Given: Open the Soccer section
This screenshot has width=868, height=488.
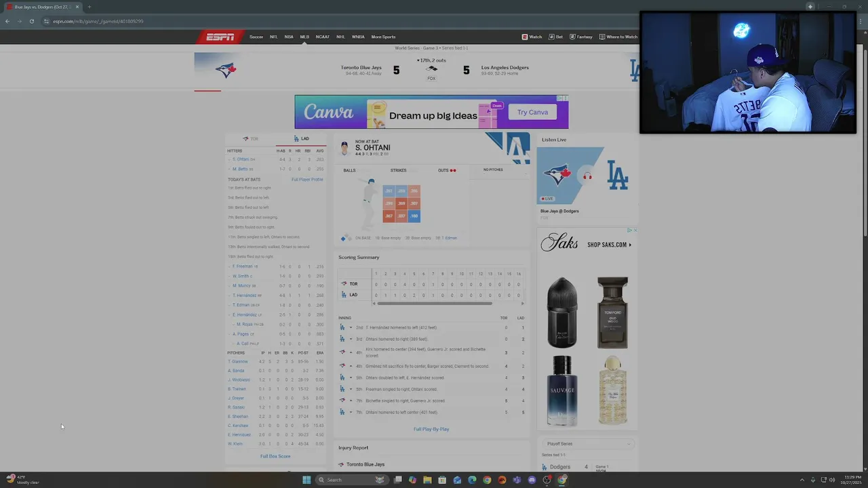Looking at the screenshot, I should [256, 37].
